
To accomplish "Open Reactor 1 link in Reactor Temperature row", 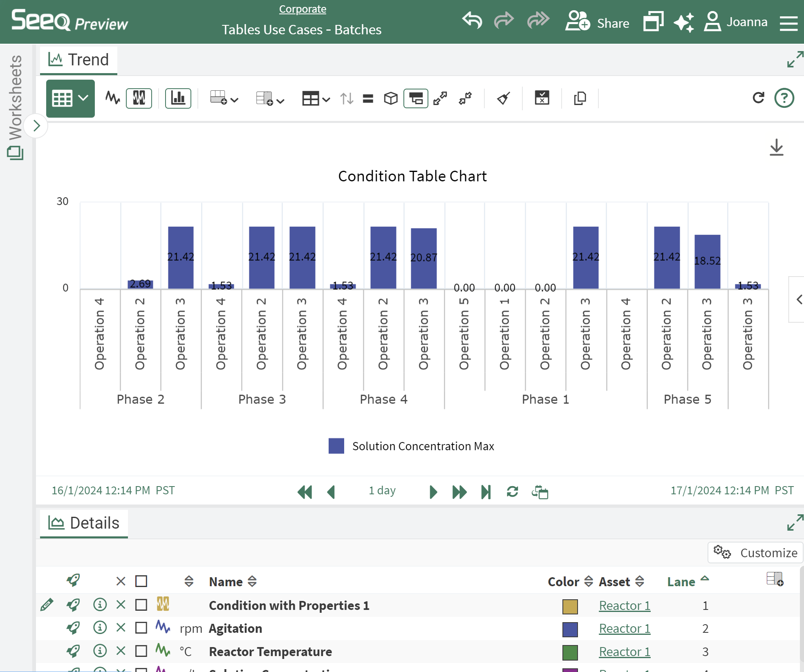I will 625,652.
